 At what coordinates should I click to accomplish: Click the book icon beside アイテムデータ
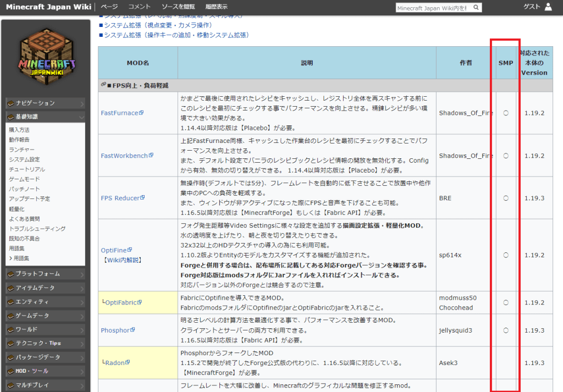(11, 288)
